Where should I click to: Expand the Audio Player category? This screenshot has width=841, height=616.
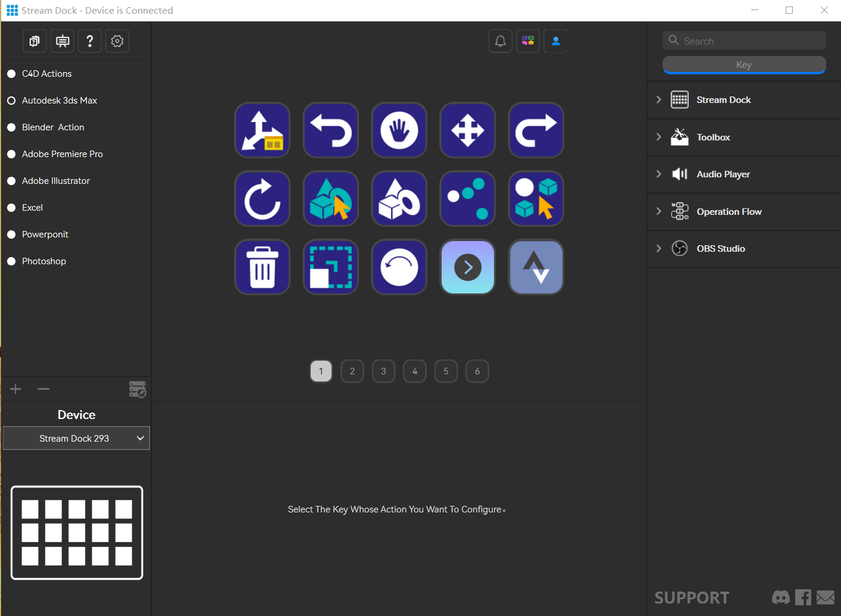pyautogui.click(x=744, y=174)
